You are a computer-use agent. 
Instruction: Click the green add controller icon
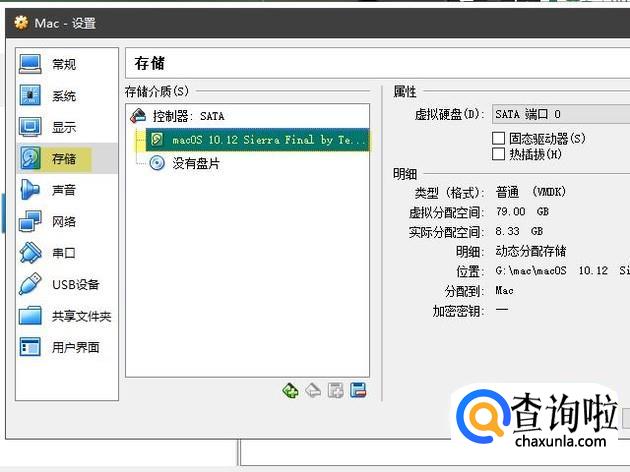click(290, 390)
